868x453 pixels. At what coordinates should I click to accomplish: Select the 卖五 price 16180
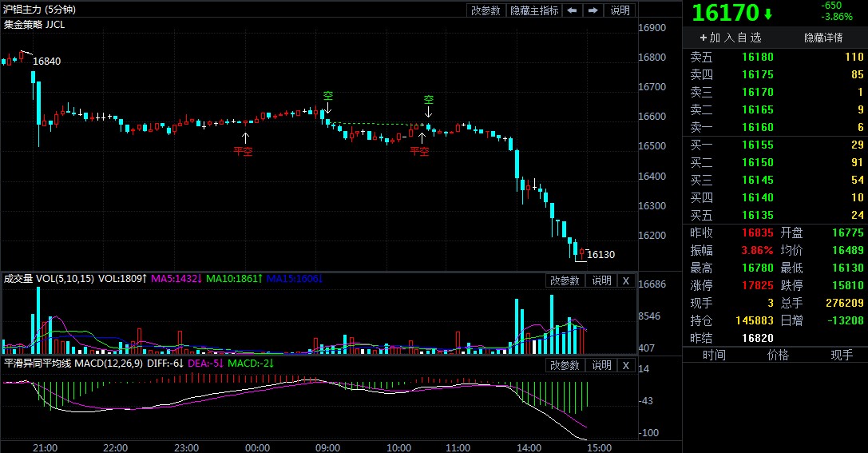click(757, 57)
